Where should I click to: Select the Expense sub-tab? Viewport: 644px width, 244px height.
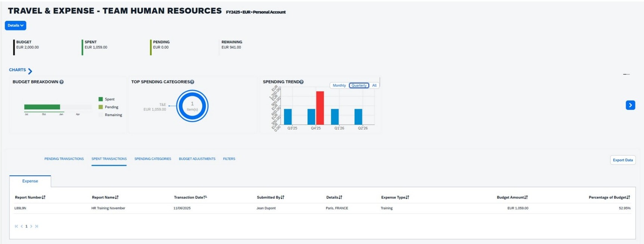click(30, 181)
